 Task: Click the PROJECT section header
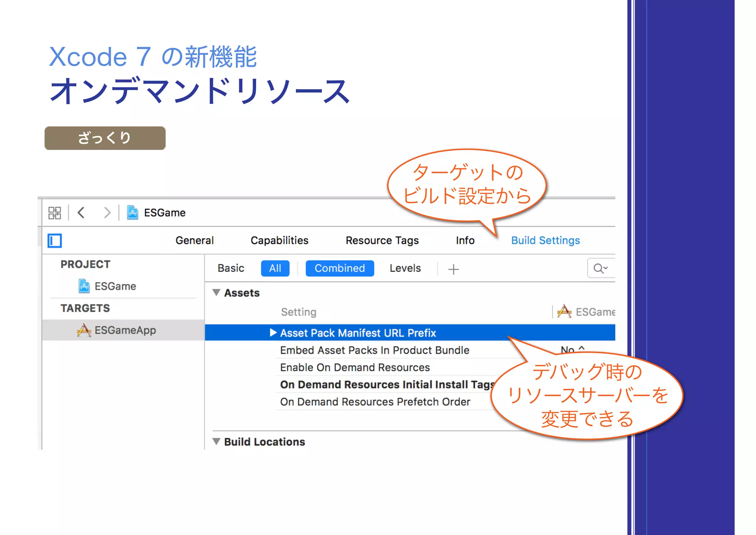click(85, 264)
